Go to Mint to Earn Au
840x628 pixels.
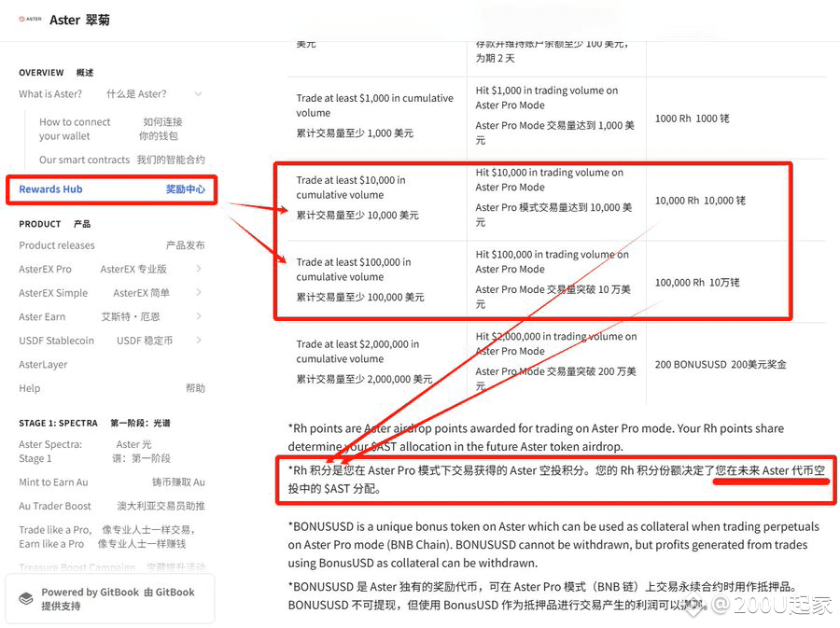click(x=53, y=482)
